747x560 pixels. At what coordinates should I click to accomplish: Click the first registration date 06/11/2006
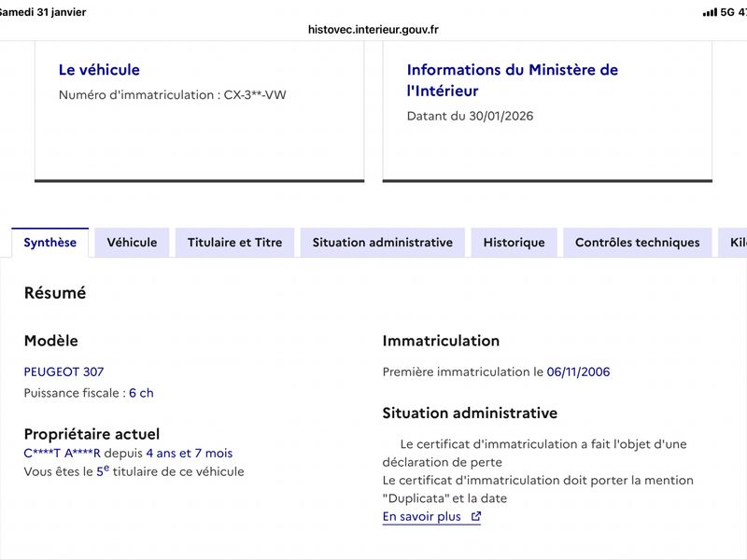coord(578,371)
